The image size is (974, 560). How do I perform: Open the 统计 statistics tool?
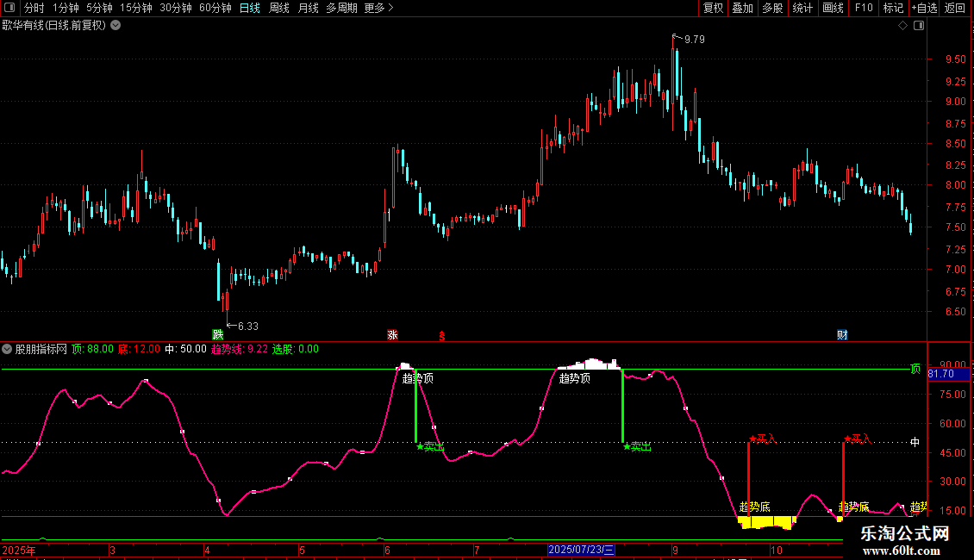802,8
